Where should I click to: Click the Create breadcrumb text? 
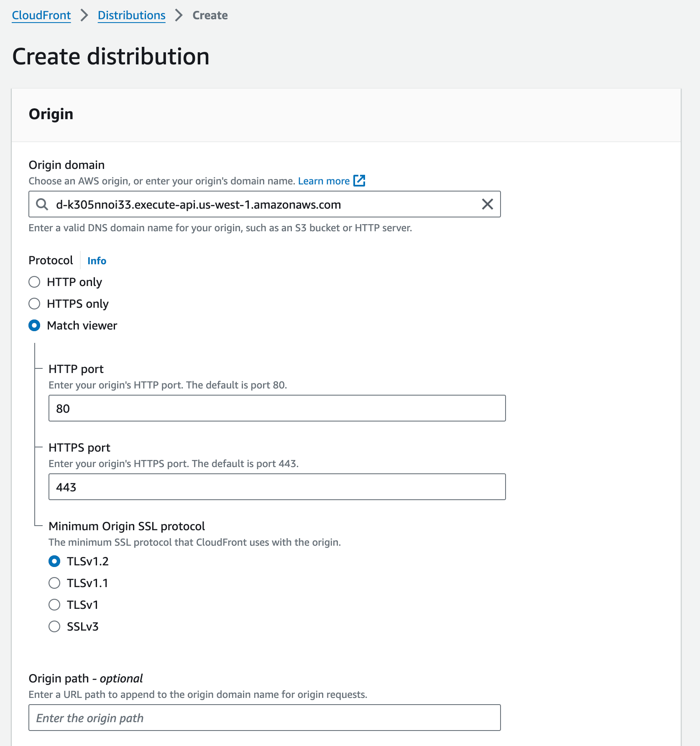(x=210, y=15)
